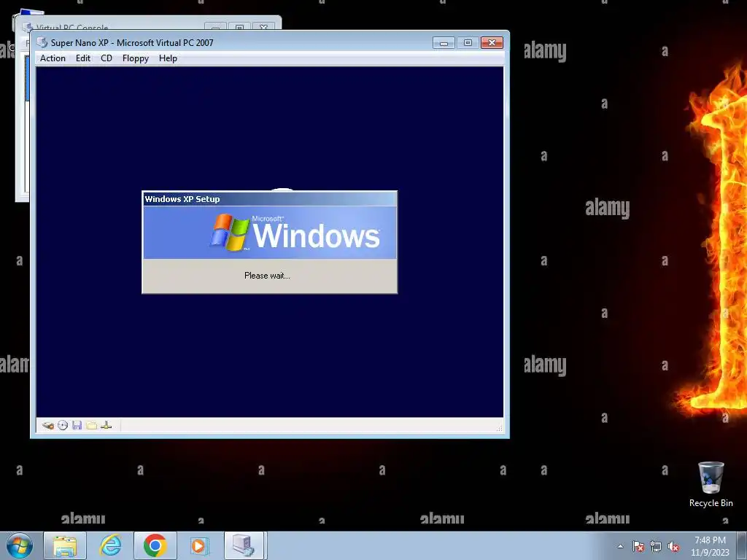Open the Action menu
The width and height of the screenshot is (747, 560).
click(53, 58)
